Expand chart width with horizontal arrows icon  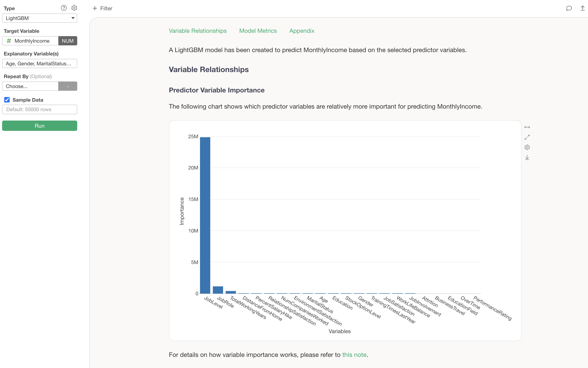527,127
